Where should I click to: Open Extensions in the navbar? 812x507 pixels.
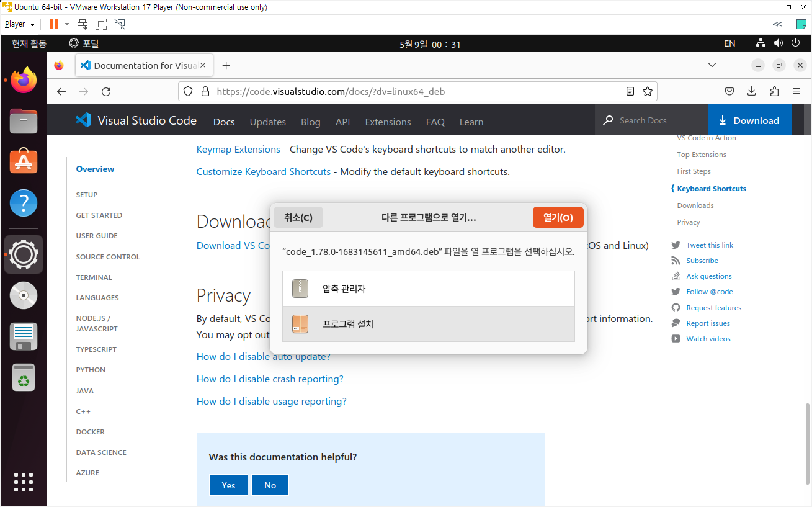388,122
